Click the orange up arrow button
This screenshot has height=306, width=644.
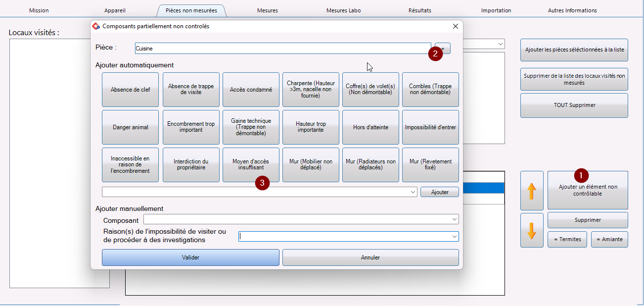point(532,191)
